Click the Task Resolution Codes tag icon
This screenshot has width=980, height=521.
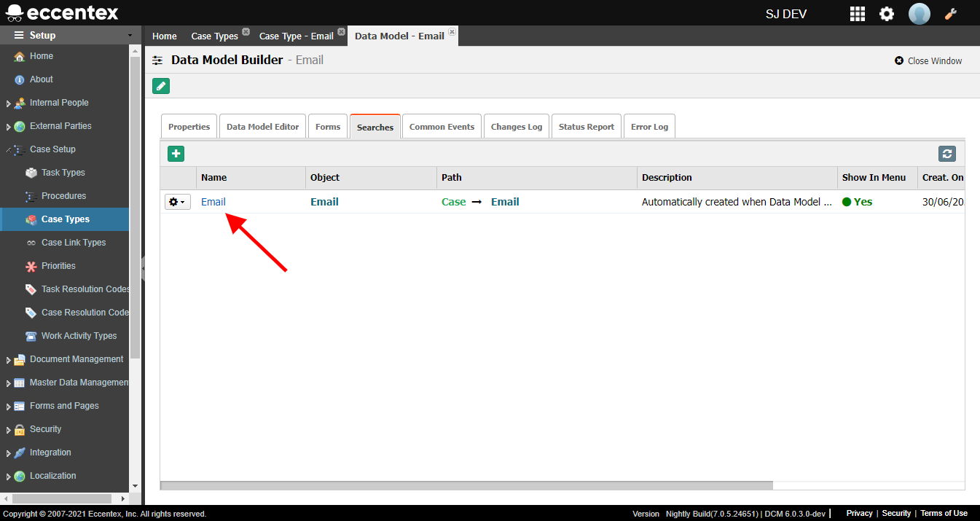(31, 289)
